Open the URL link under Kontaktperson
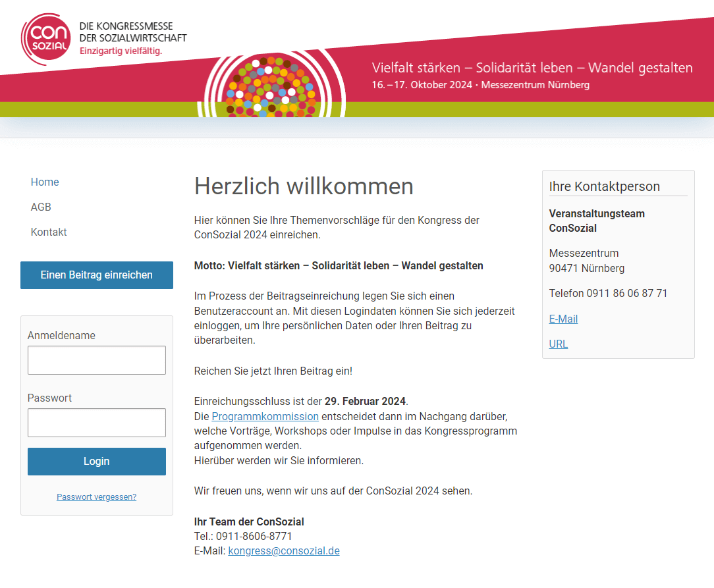 [559, 344]
